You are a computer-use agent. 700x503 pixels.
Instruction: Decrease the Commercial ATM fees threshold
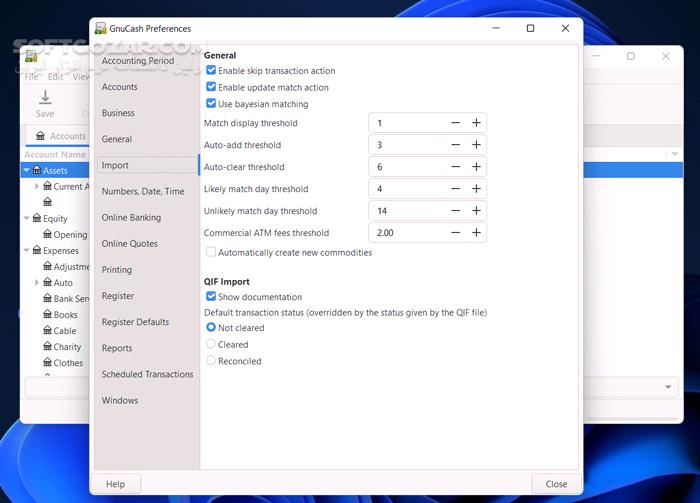455,233
